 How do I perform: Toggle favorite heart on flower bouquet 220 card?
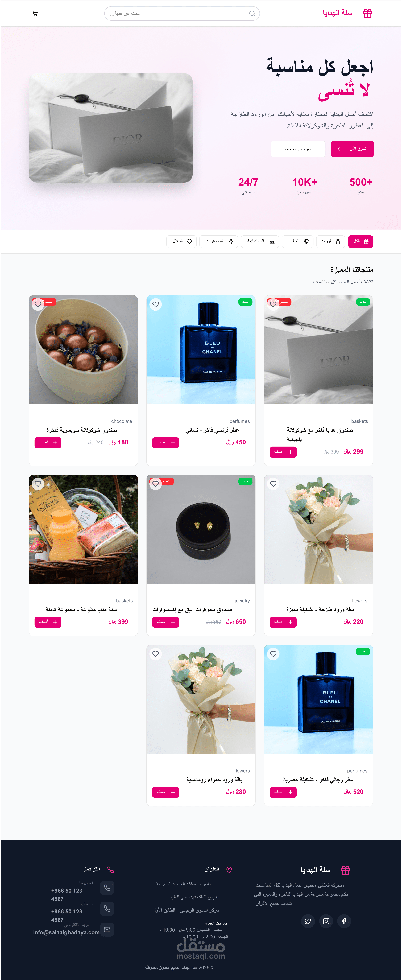(x=273, y=484)
